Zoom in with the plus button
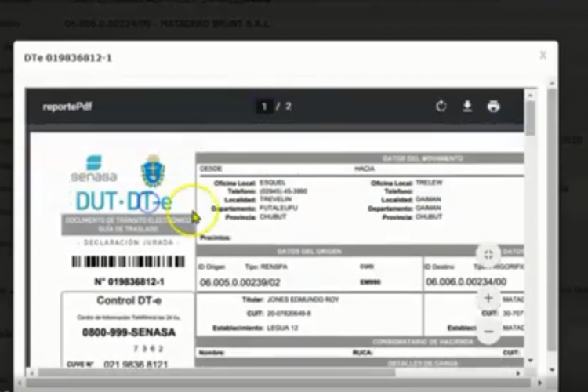Screen dimensions: 588x392 (488, 299)
